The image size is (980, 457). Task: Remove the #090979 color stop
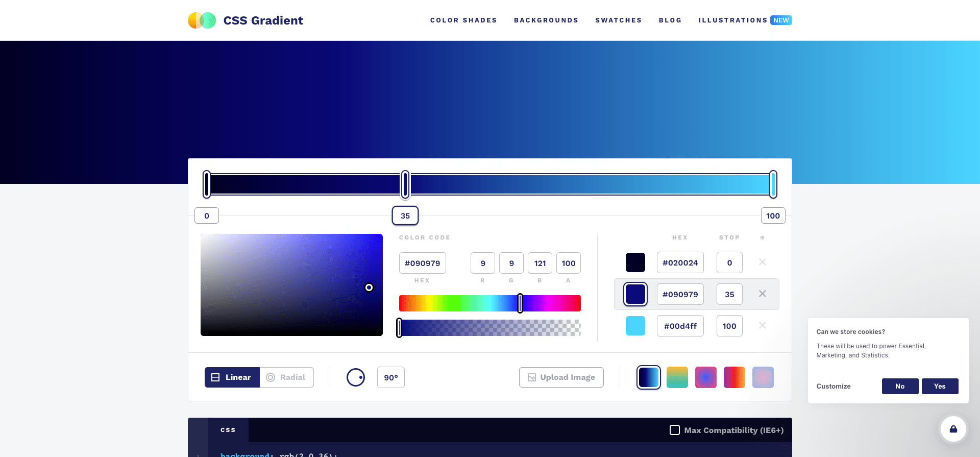point(763,294)
